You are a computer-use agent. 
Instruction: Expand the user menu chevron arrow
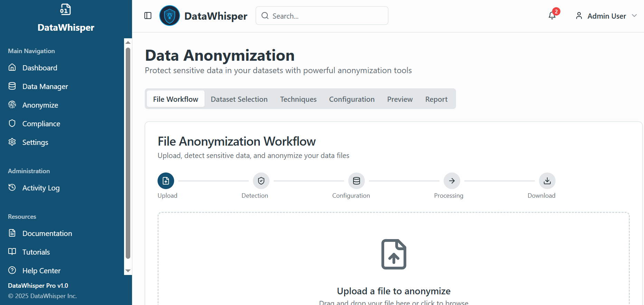634,16
